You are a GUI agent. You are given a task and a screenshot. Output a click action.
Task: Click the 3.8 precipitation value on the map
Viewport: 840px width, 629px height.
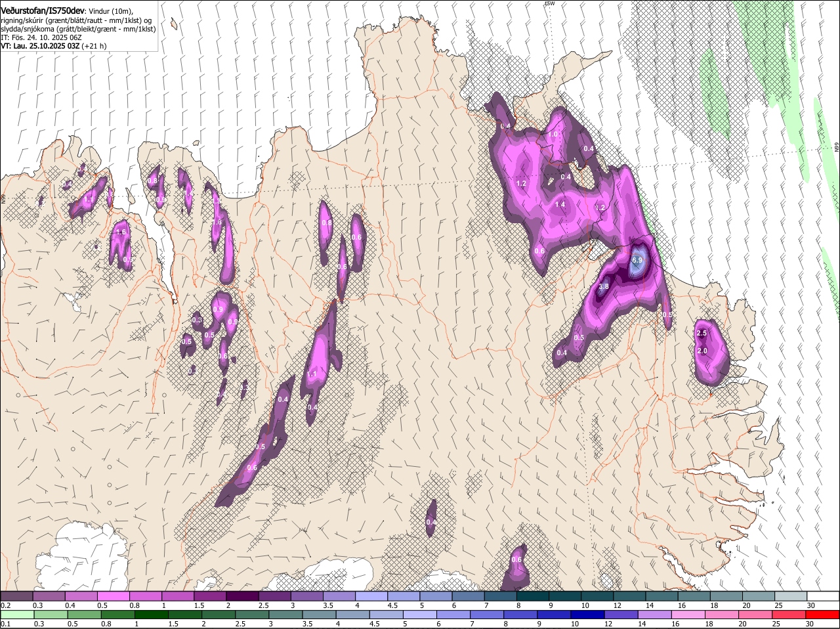point(604,286)
